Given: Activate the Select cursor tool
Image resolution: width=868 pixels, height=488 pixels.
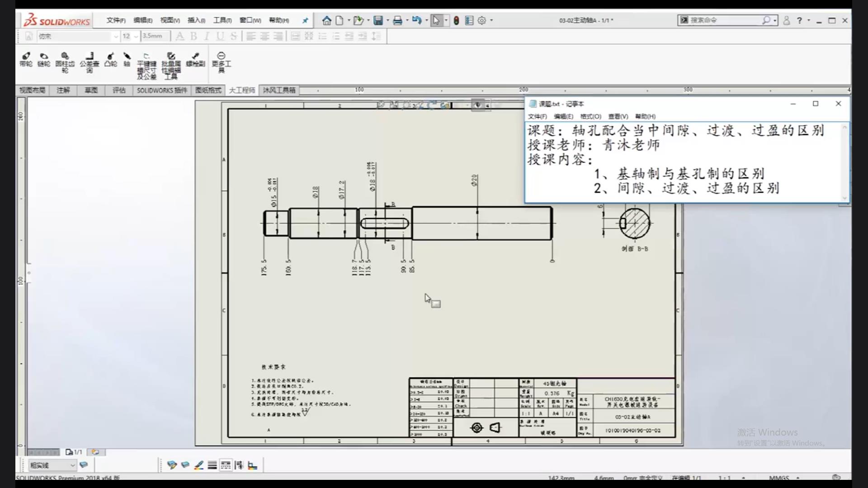Looking at the screenshot, I should [436, 20].
